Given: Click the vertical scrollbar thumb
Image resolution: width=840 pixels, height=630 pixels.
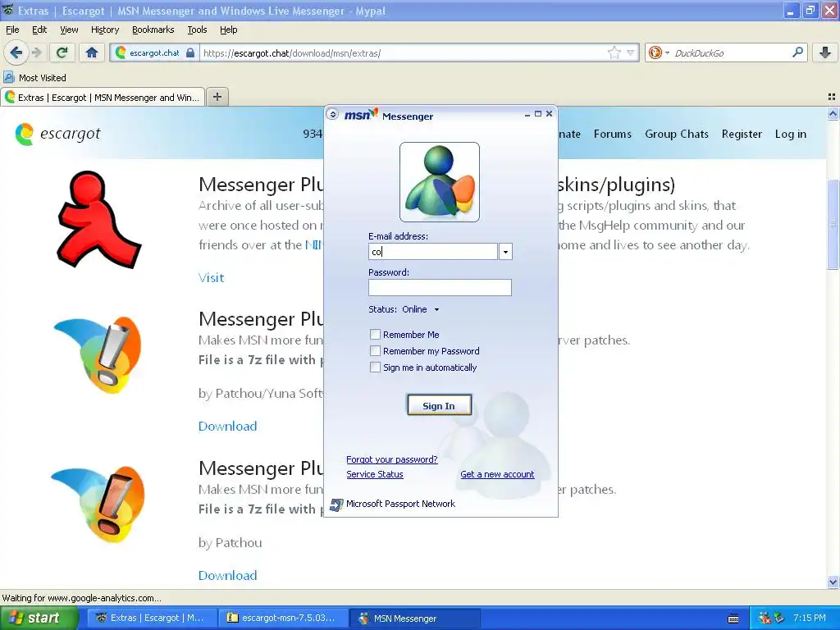Looking at the screenshot, I should click(833, 224).
